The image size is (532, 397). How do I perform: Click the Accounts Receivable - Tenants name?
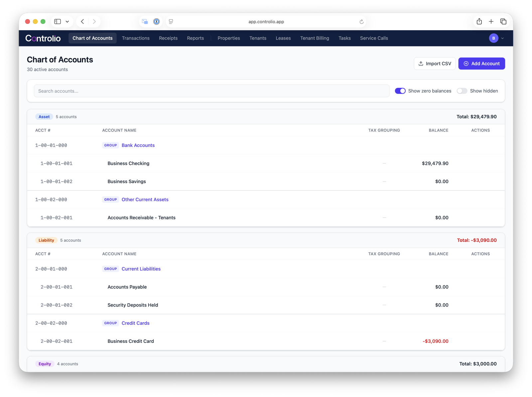click(x=141, y=218)
